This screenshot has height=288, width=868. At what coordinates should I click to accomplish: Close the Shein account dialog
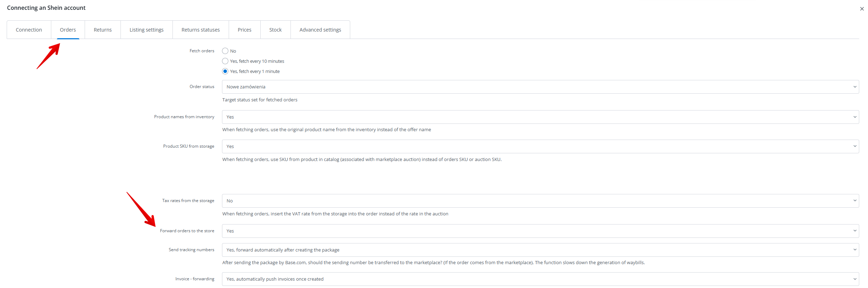click(x=862, y=9)
